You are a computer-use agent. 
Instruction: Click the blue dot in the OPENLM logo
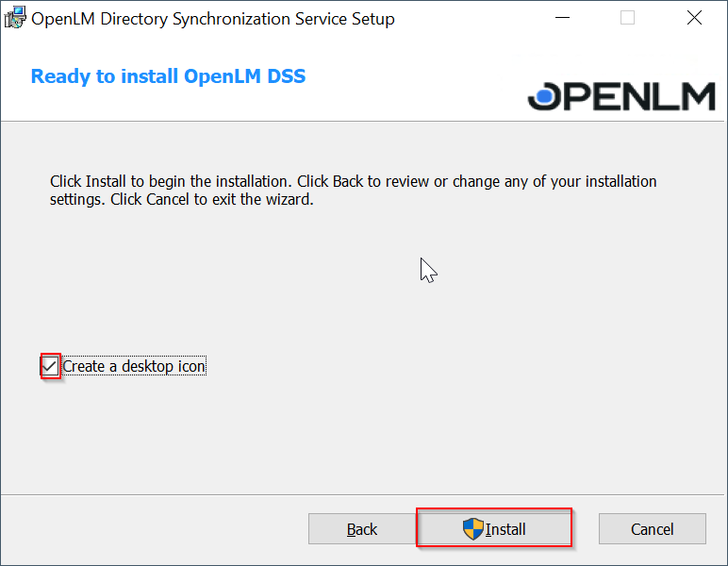[545, 95]
